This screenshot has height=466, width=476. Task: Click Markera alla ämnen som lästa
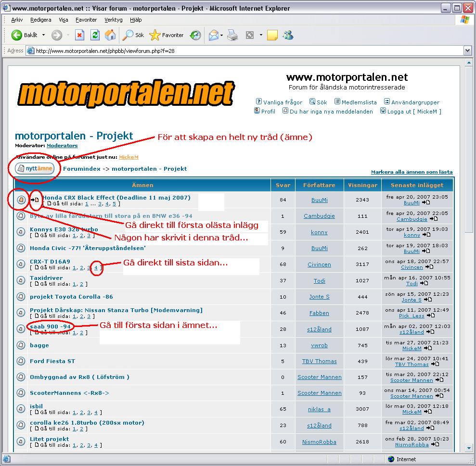[412, 172]
